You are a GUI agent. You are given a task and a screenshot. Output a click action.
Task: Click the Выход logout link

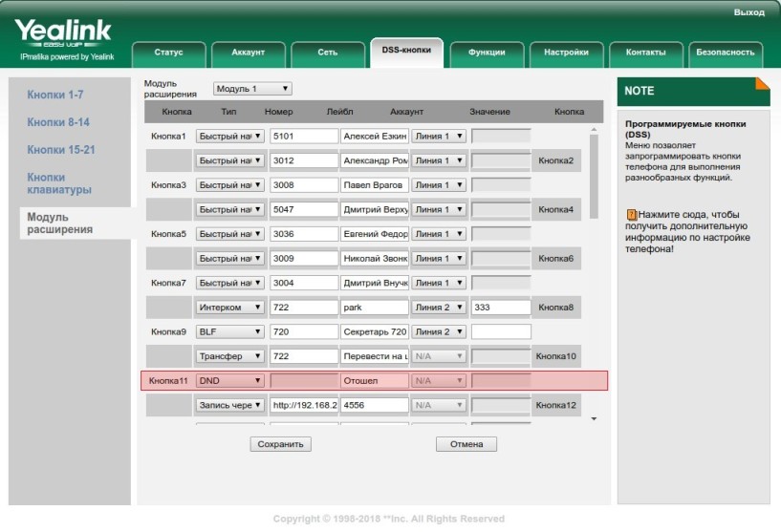pos(748,12)
